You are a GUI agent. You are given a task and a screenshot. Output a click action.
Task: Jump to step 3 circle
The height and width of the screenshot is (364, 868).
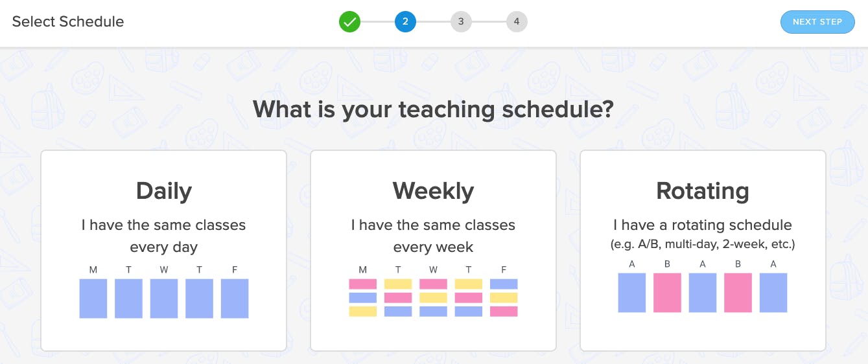pos(461,22)
